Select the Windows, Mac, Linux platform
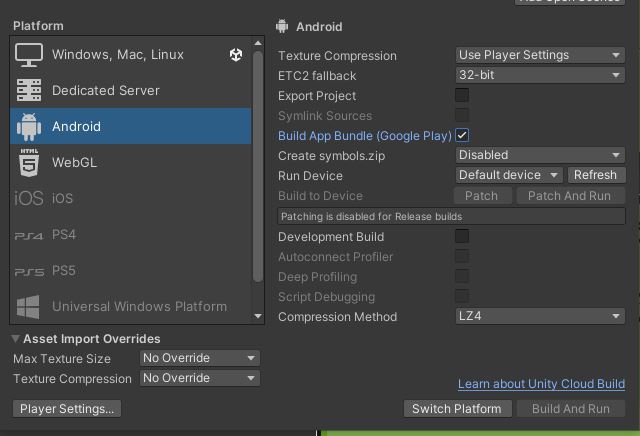The height and width of the screenshot is (436, 640). 131,54
